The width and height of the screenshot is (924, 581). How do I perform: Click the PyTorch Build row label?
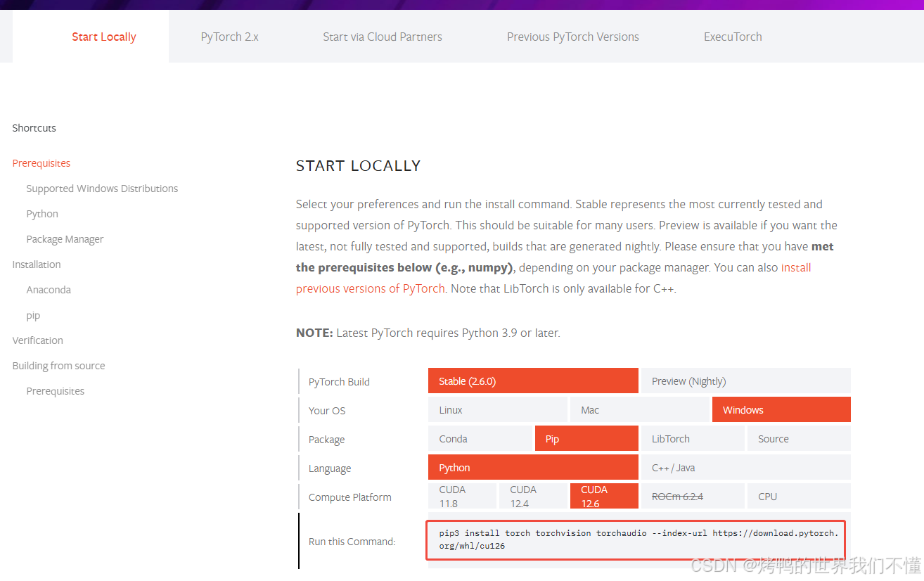point(339,382)
